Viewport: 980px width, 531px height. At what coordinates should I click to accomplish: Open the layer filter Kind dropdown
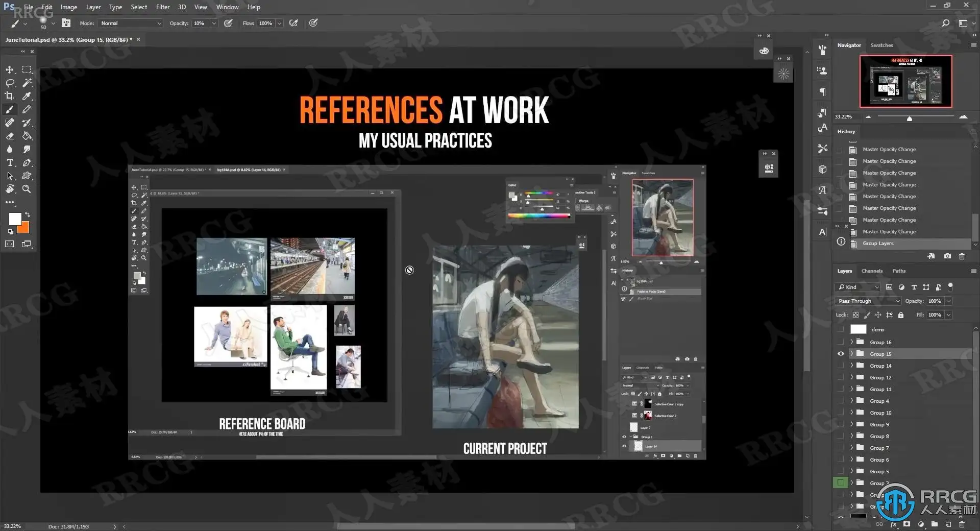click(858, 287)
